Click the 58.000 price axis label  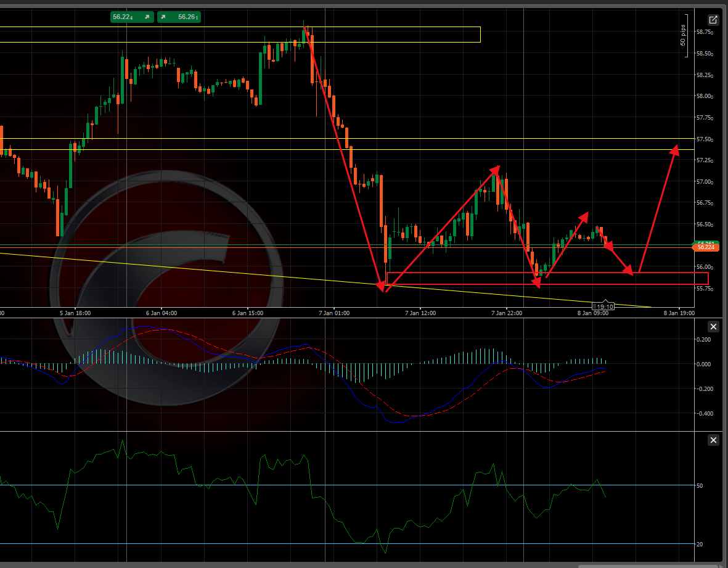point(705,96)
